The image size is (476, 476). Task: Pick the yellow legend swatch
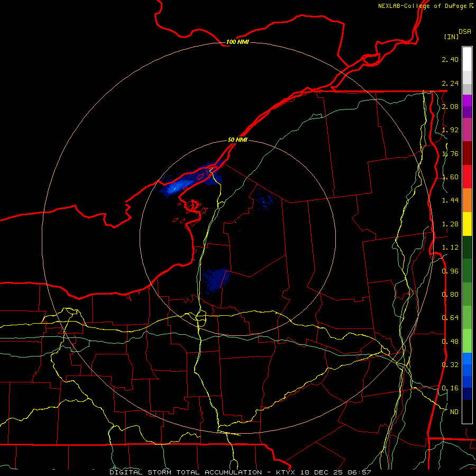467,224
